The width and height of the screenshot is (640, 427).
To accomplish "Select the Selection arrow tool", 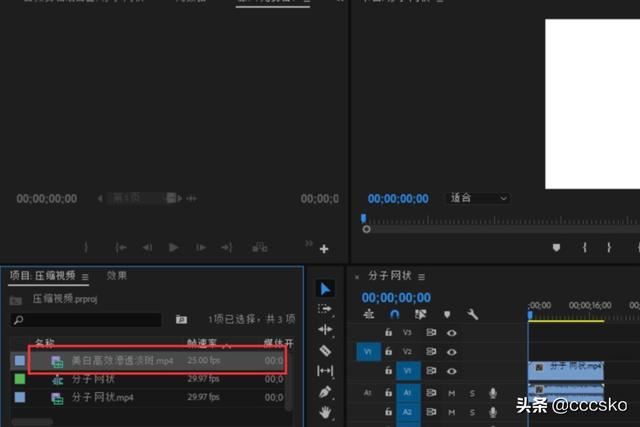I will pos(325,289).
